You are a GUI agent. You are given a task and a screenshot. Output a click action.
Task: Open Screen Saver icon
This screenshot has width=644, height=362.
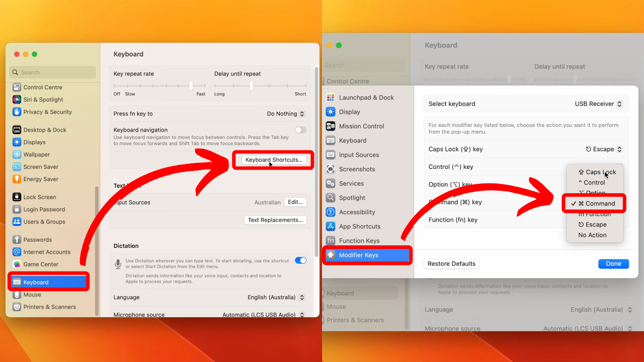(17, 167)
